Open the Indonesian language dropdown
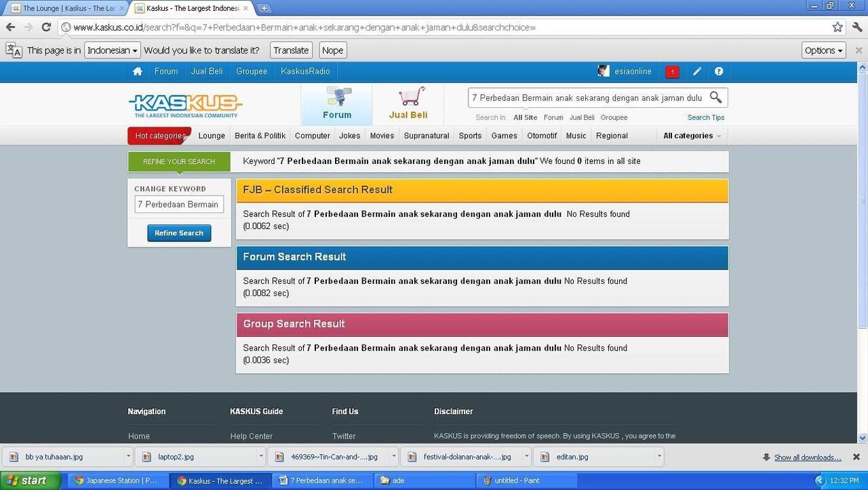Screen dimensions: 868x490 [x=112, y=50]
